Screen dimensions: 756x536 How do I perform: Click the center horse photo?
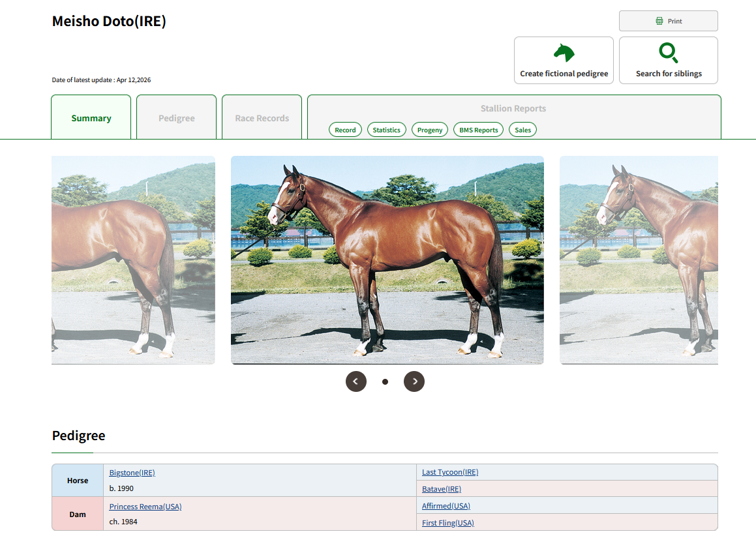pyautogui.click(x=387, y=260)
